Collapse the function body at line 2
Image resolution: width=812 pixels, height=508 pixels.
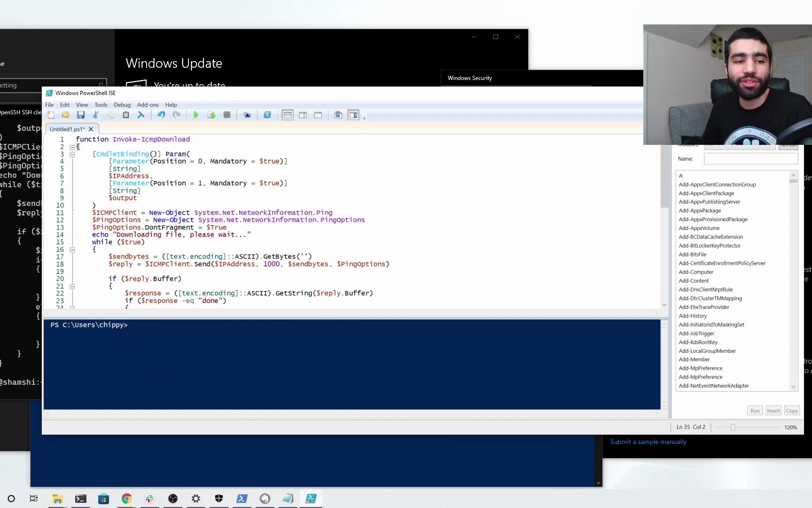coord(72,147)
